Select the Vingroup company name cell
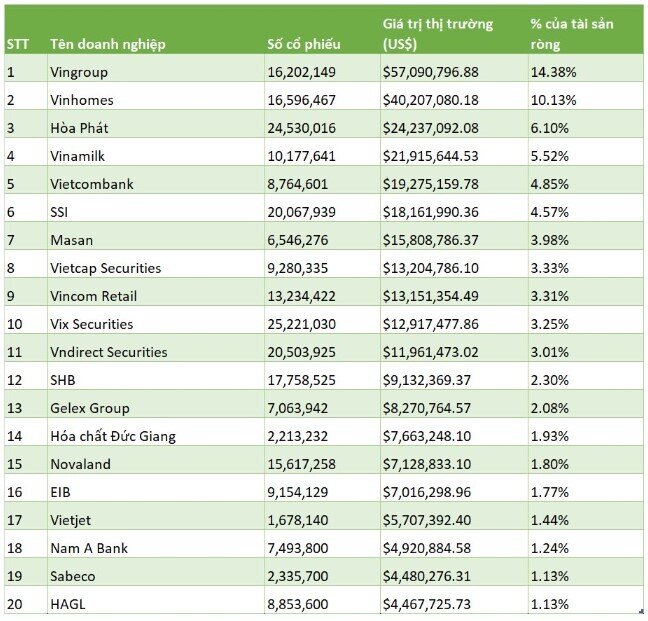This screenshot has height=621, width=648. [x=156, y=72]
